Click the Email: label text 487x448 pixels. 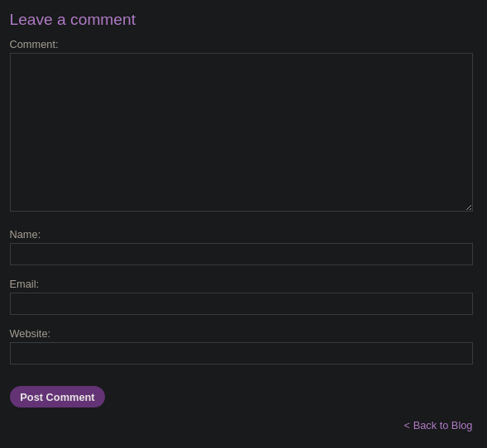[24, 284]
